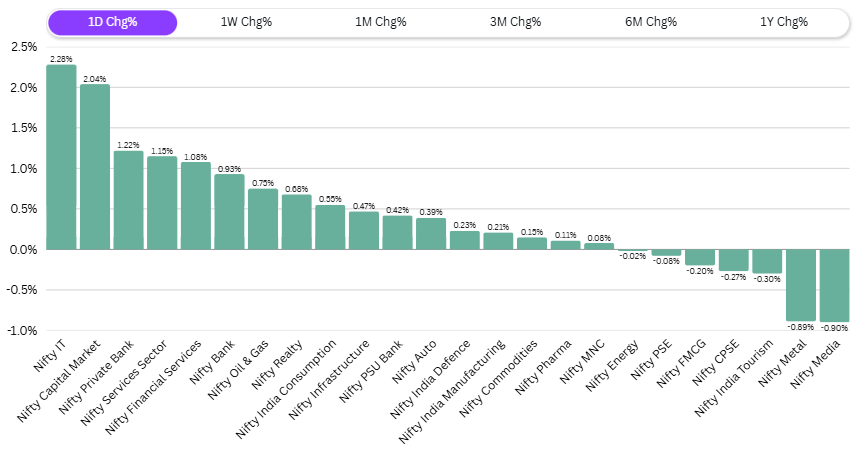Select the Nifty Media negative bar

(x=834, y=285)
